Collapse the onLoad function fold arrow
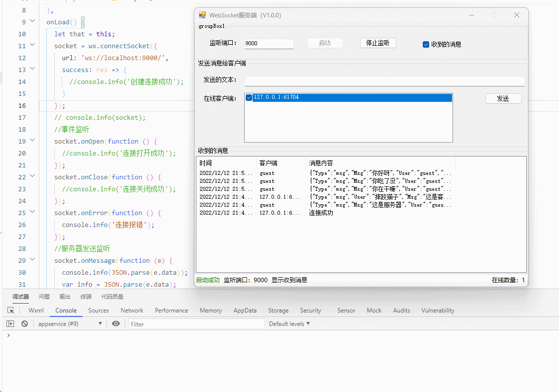The width and height of the screenshot is (559, 392). coord(33,21)
